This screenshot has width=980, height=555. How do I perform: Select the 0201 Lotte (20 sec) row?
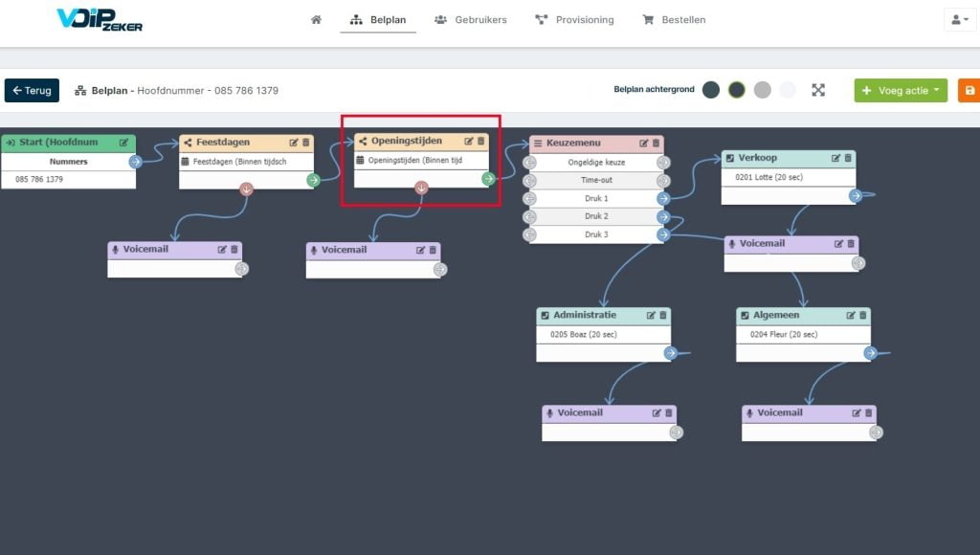point(789,177)
